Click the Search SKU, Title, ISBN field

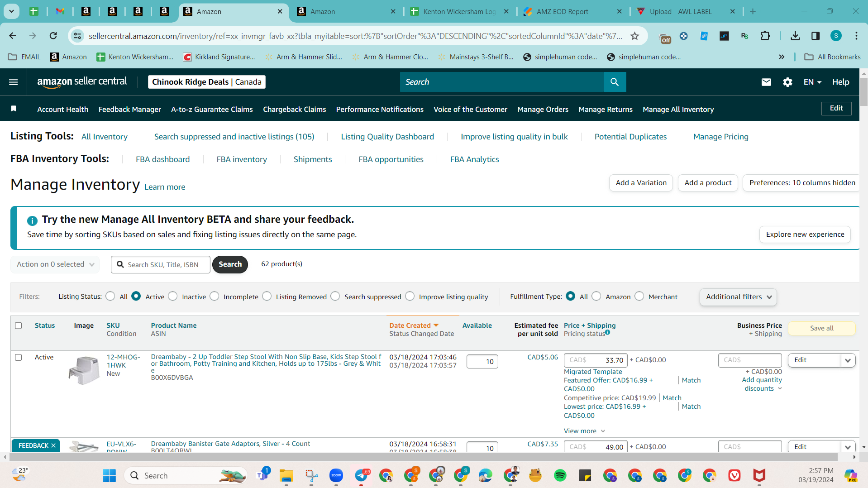161,264
